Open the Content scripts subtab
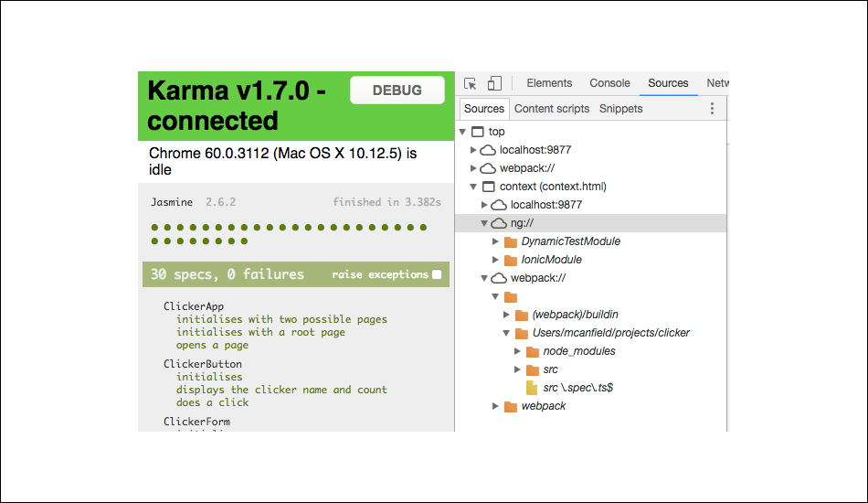868x503 pixels. pyautogui.click(x=552, y=109)
